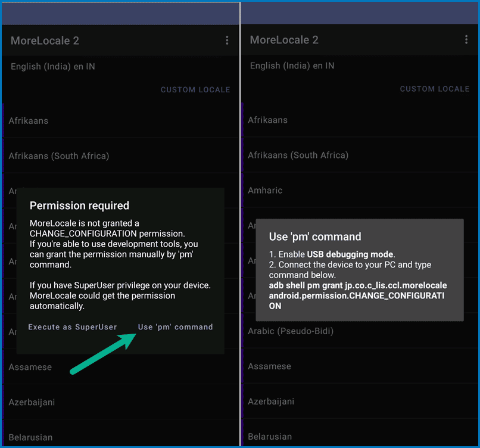The height and width of the screenshot is (448, 480).
Task: Select Amharic in right screen list
Action: (360, 190)
